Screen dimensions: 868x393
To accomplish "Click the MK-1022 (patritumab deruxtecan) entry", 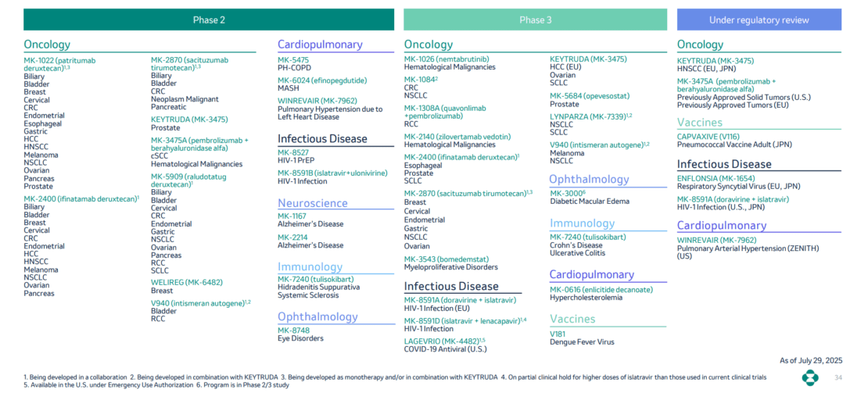I will [x=60, y=60].
